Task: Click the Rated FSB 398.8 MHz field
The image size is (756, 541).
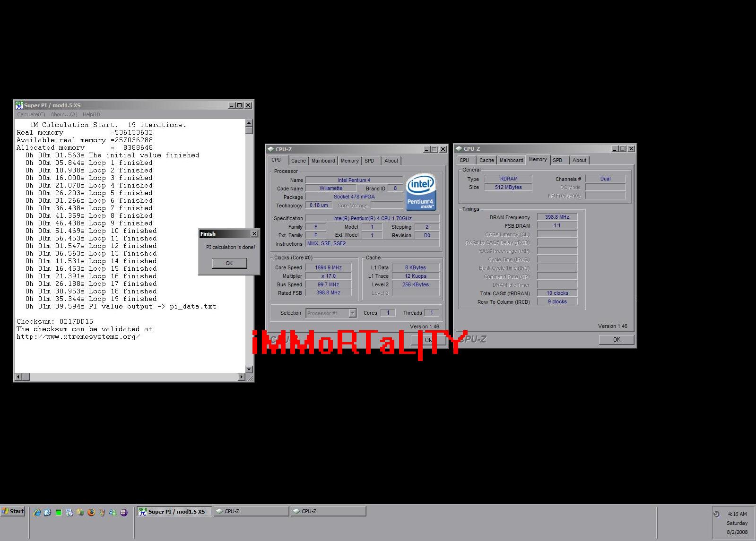Action: (328, 292)
